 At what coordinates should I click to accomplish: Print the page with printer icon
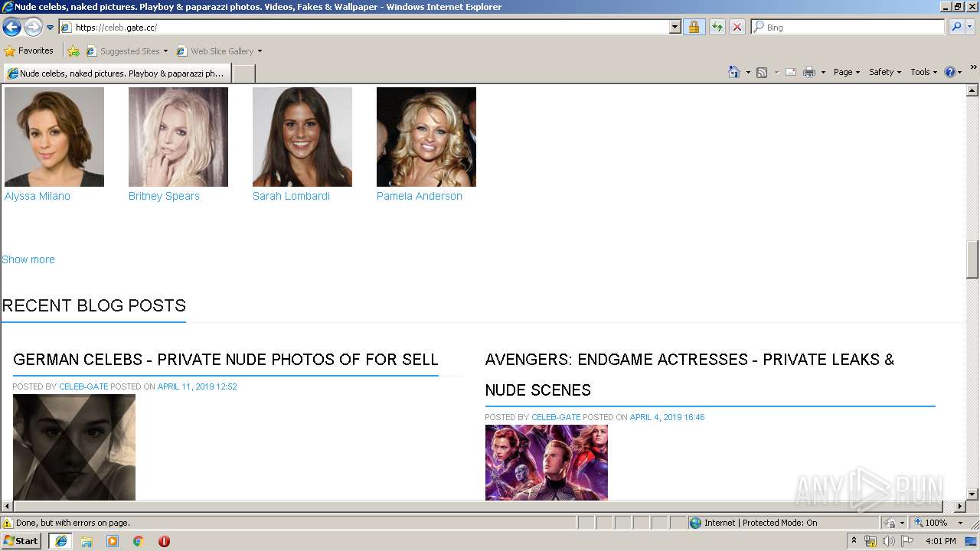coord(809,72)
